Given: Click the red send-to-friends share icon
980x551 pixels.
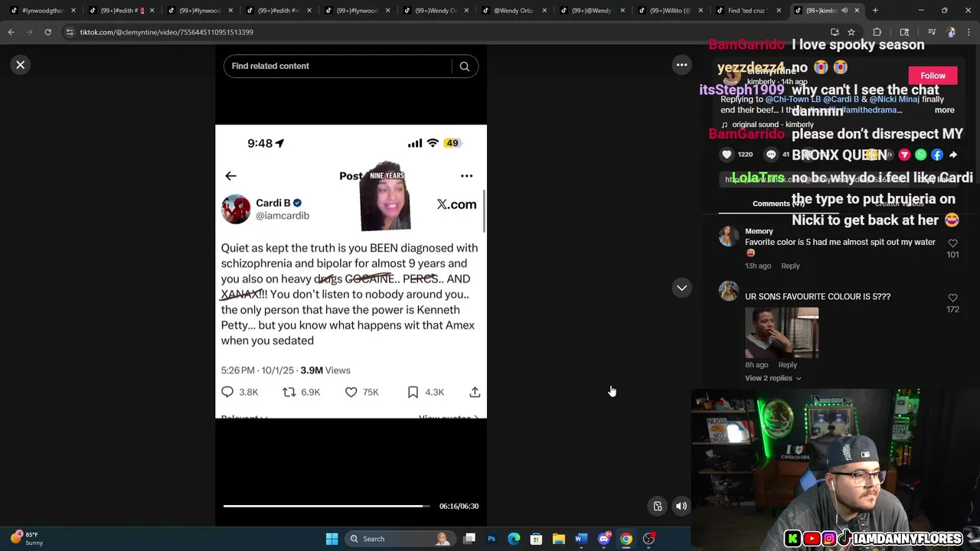Looking at the screenshot, I should pos(904,155).
